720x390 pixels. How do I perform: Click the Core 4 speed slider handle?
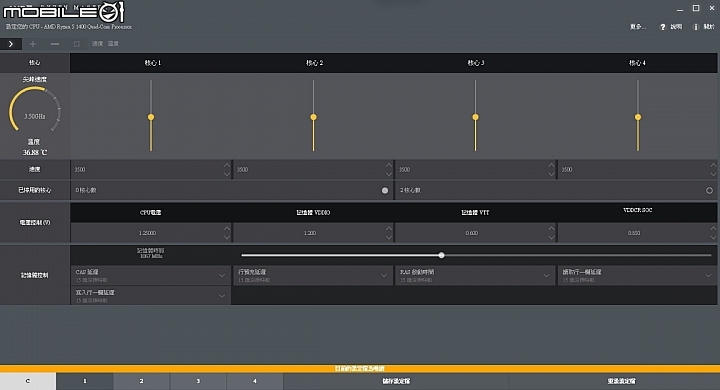coord(638,117)
